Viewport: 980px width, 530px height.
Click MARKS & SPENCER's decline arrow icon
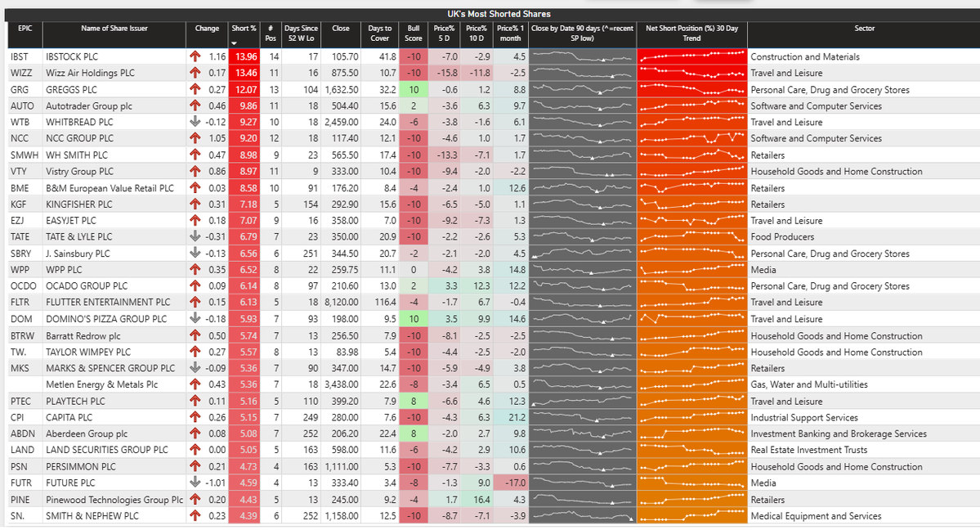point(196,368)
